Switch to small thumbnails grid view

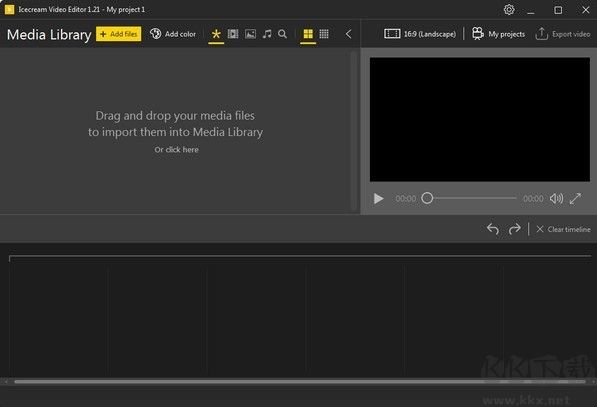324,34
